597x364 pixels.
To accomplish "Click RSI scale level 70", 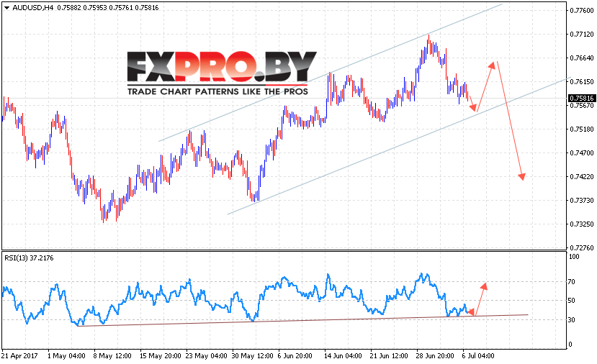I will (572, 282).
